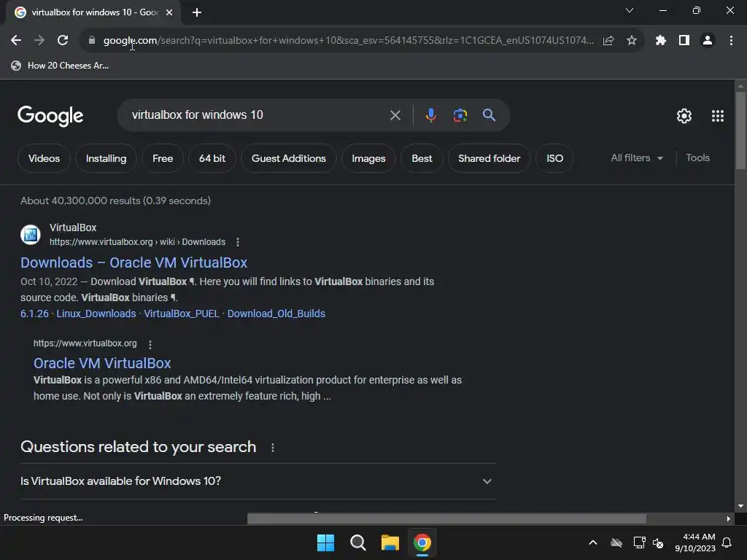Open the tab search chevron in title bar
The width and height of the screenshot is (747, 560).
(630, 10)
